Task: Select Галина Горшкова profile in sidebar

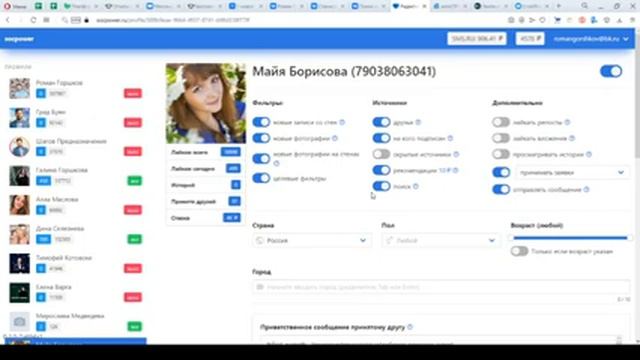Action: point(76,176)
